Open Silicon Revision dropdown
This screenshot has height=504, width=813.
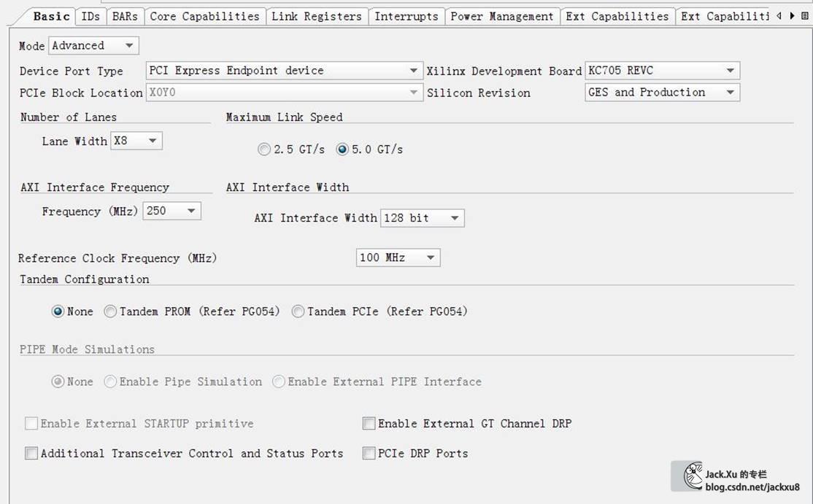point(730,93)
